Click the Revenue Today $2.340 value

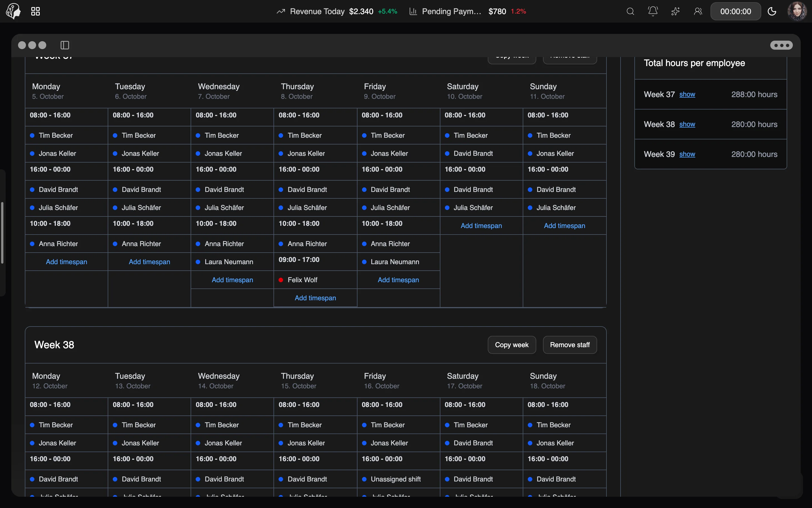361,11
